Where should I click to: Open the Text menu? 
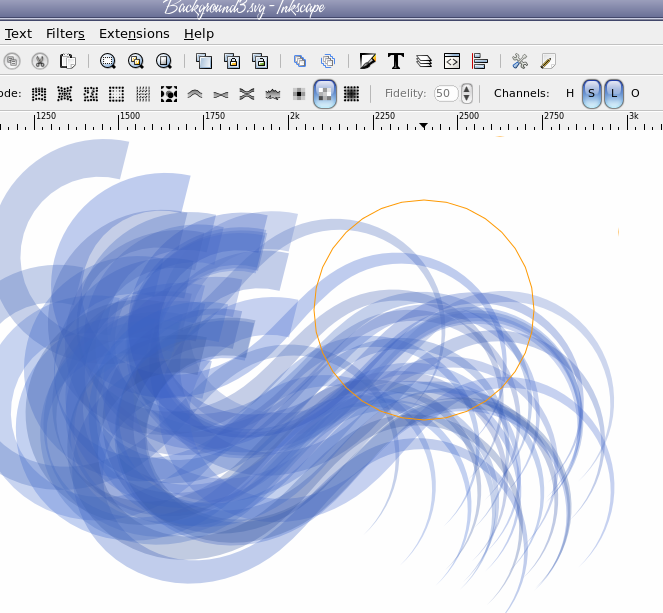pyautogui.click(x=18, y=33)
